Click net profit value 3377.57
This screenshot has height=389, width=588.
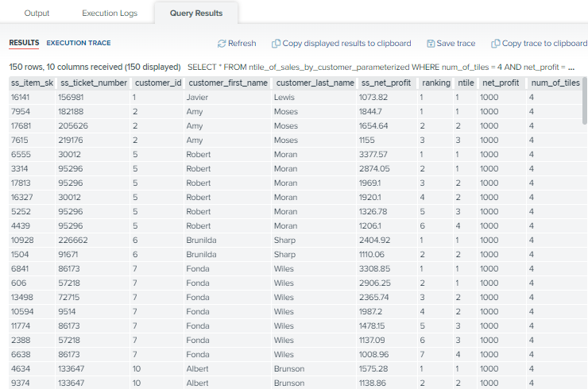point(386,154)
